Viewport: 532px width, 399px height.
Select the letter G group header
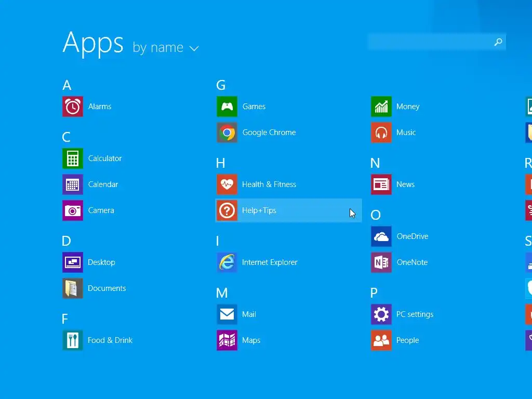click(x=221, y=85)
